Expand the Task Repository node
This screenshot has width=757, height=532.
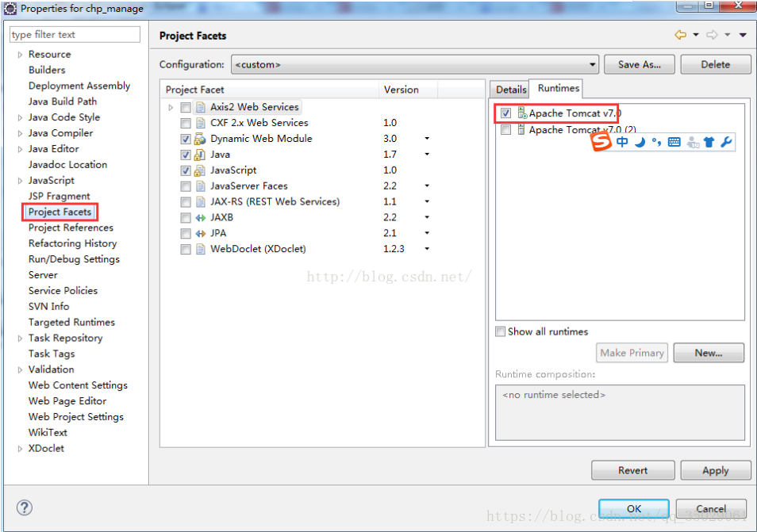tap(20, 339)
